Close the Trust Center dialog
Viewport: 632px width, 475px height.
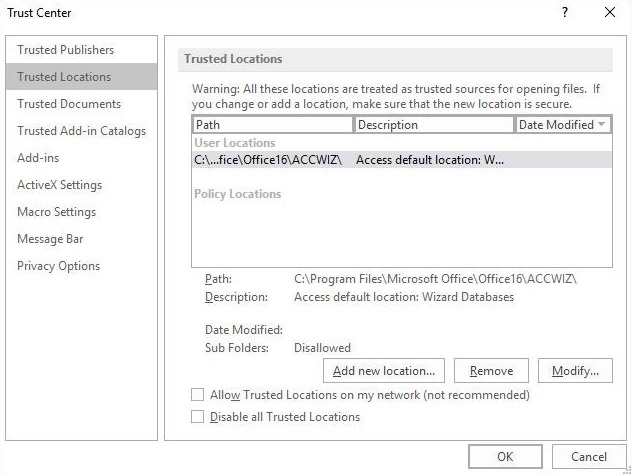[x=610, y=13]
